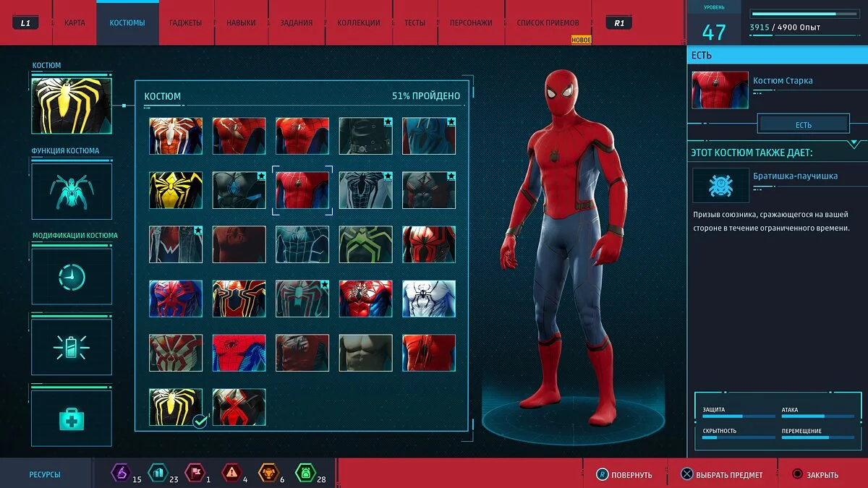Click the Закрыть button hint
The width and height of the screenshot is (868, 488).
pyautogui.click(x=814, y=474)
